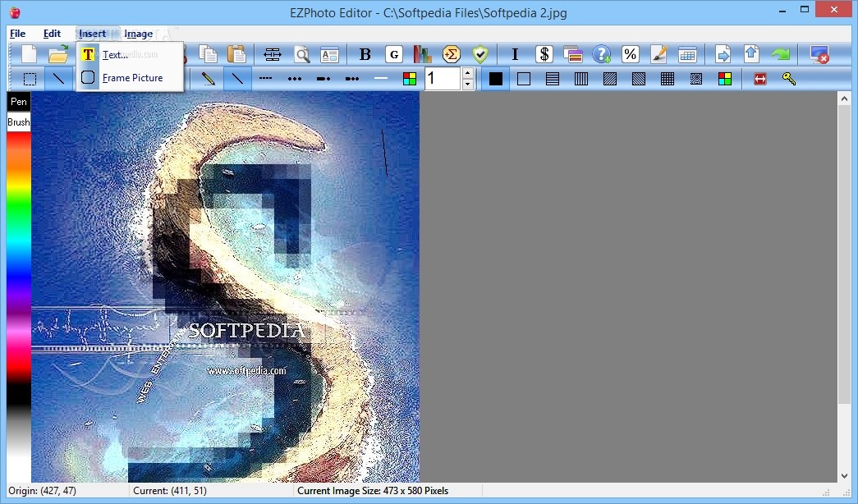Choose the dash-dot line style
This screenshot has height=504, width=858.
323,79
